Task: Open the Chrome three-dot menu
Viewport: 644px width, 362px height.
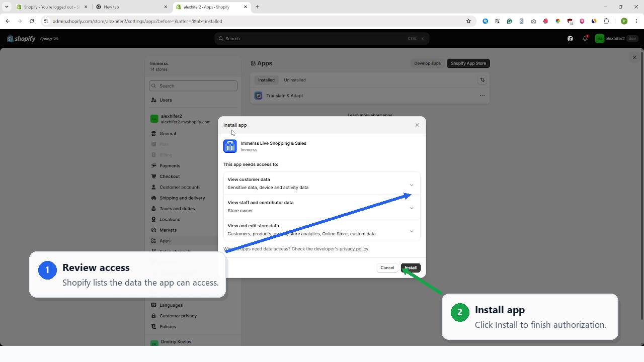Action: pyautogui.click(x=636, y=21)
